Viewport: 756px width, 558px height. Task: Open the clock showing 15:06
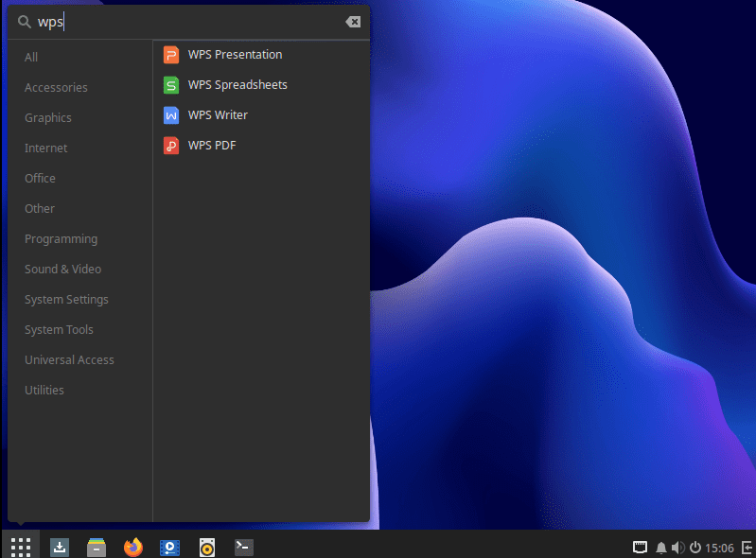click(x=719, y=548)
